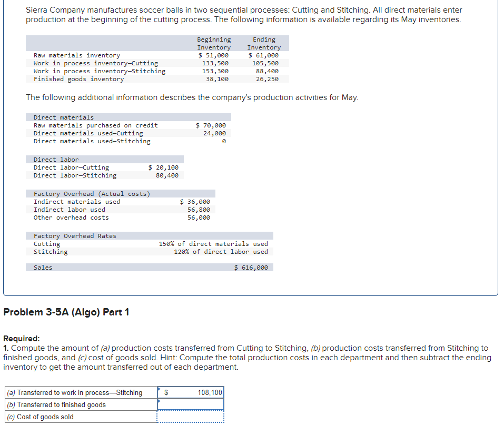504x425 pixels.
Task: Click inside the empty answer field for (b)
Action: click(190, 404)
